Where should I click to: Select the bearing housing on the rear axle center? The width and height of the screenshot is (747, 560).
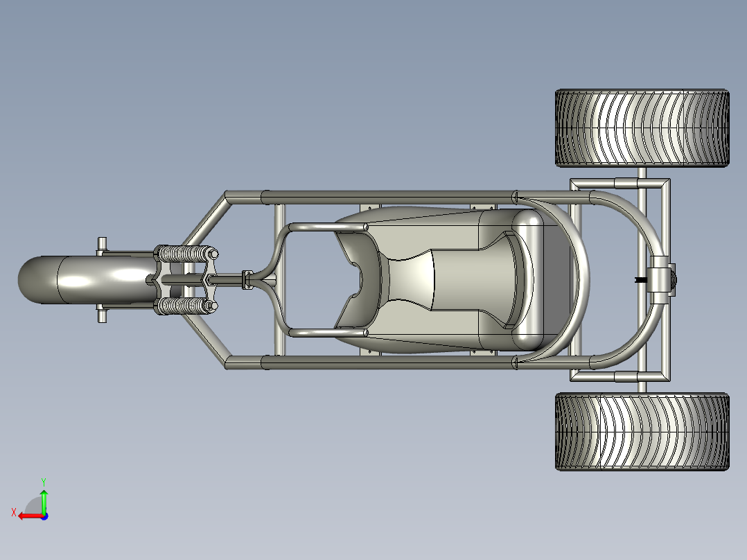661,280
